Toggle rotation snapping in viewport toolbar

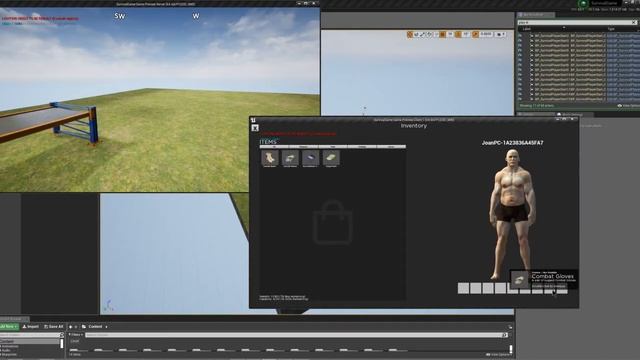(x=458, y=35)
